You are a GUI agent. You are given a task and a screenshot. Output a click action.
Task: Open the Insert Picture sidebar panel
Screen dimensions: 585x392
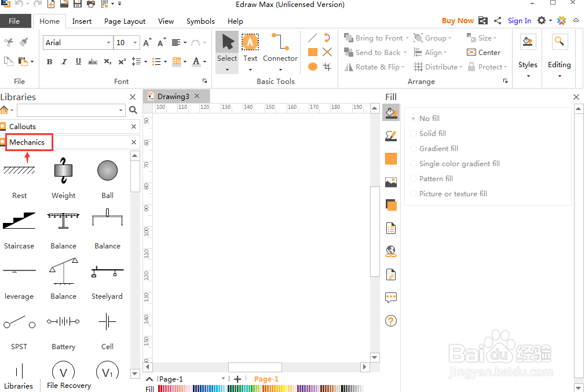coord(390,182)
